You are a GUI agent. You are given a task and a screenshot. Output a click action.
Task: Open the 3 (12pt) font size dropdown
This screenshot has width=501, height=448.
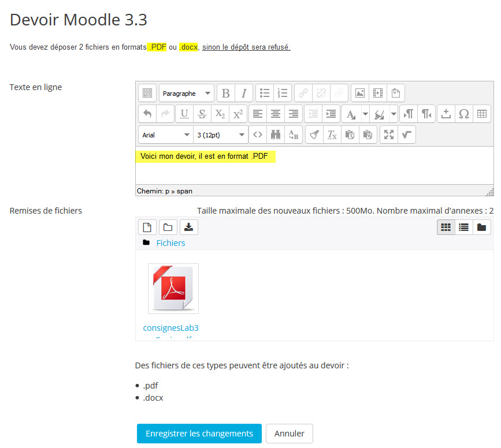click(221, 135)
